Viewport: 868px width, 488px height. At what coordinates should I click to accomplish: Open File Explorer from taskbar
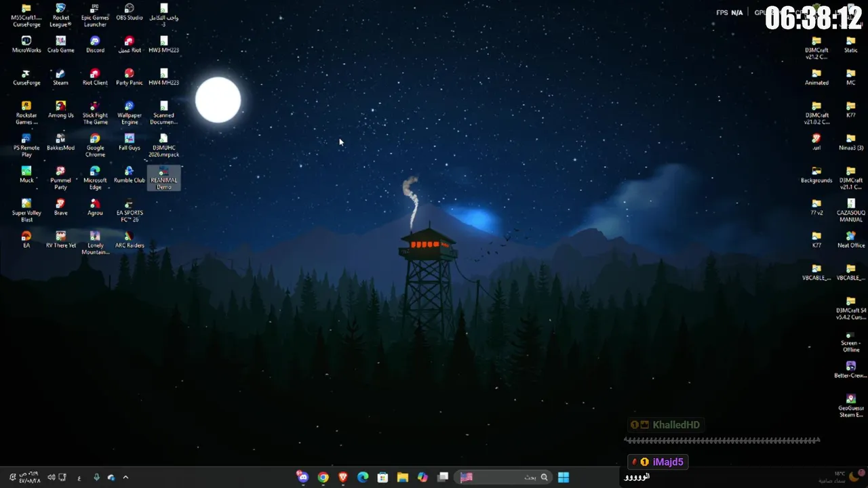[x=403, y=477]
